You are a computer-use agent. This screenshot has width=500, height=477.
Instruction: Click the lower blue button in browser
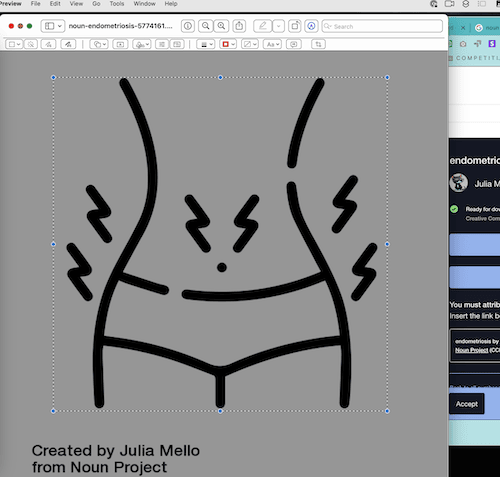(x=475, y=277)
